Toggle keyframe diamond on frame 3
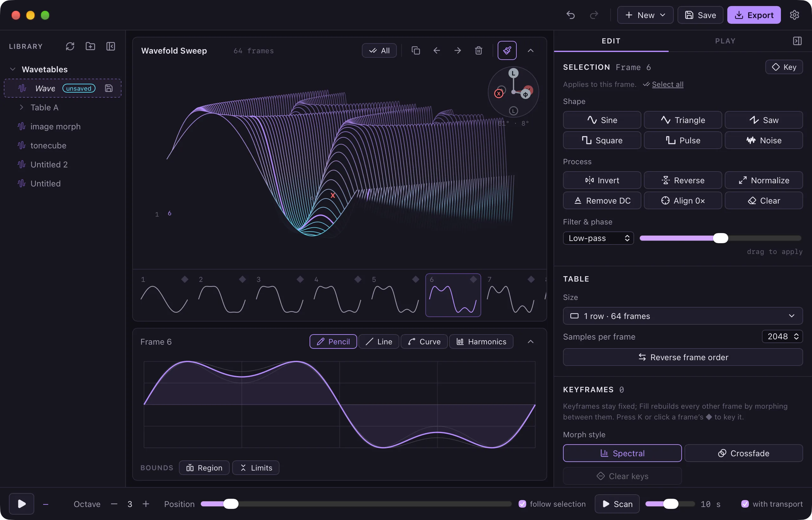Screen dimensions: 812x520 point(300,279)
